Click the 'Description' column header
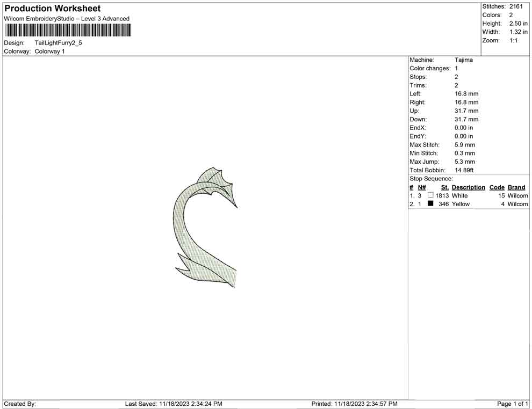The image size is (532, 409). click(x=468, y=187)
